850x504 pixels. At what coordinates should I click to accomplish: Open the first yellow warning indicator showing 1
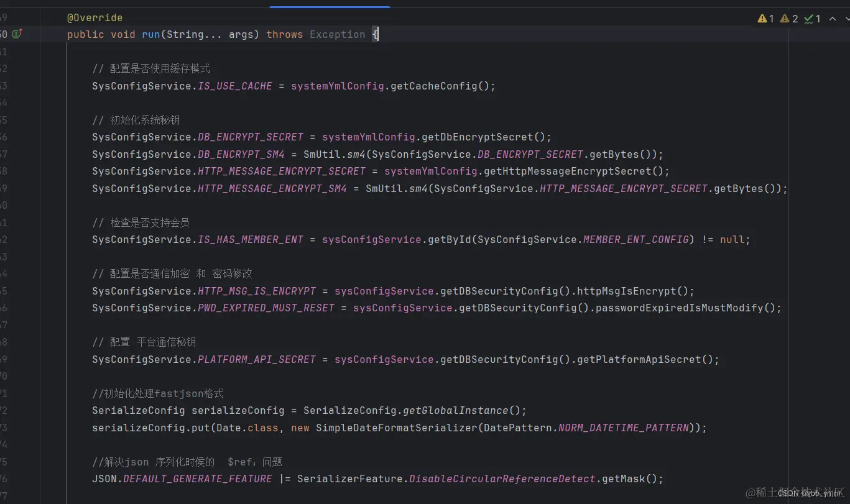coord(765,19)
